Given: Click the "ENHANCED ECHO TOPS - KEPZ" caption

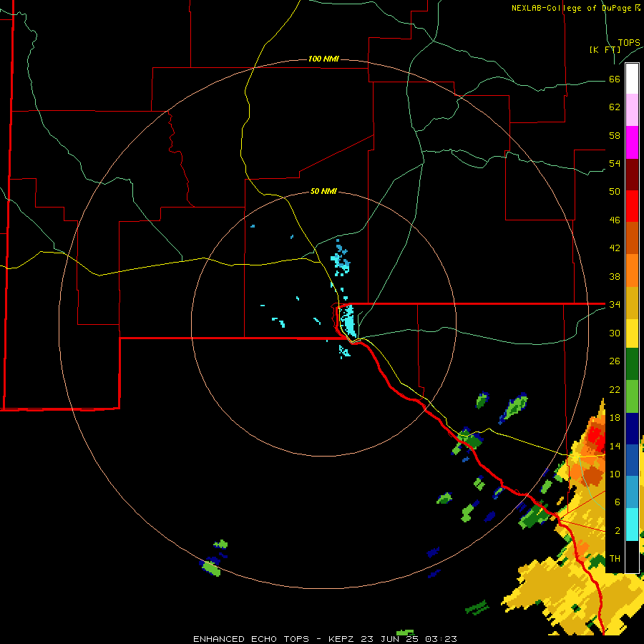Looking at the screenshot, I should click(x=275, y=639).
